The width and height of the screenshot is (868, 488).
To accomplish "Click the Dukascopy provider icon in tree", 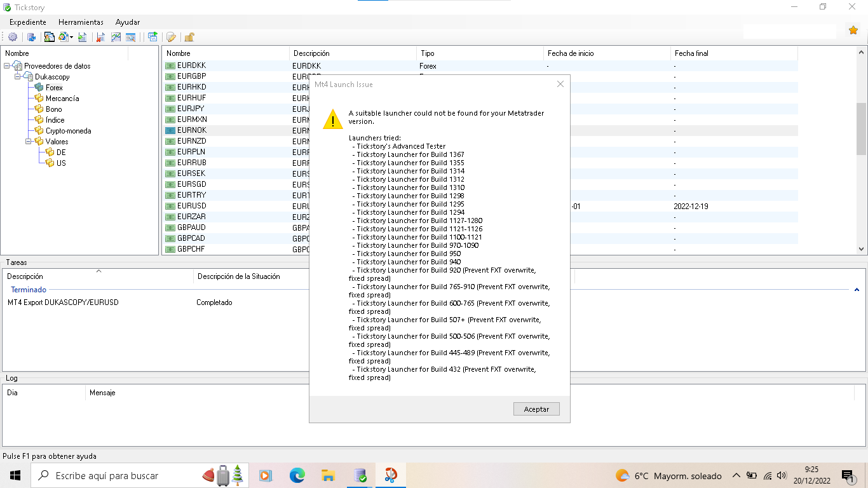I will pyautogui.click(x=28, y=76).
